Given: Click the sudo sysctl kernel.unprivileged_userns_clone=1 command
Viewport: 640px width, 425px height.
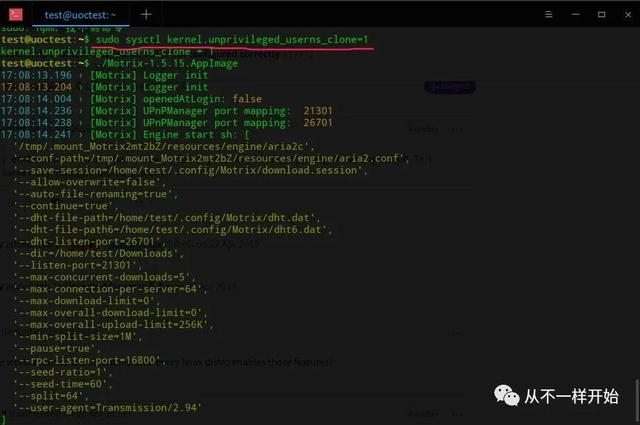Looking at the screenshot, I should (232, 40).
